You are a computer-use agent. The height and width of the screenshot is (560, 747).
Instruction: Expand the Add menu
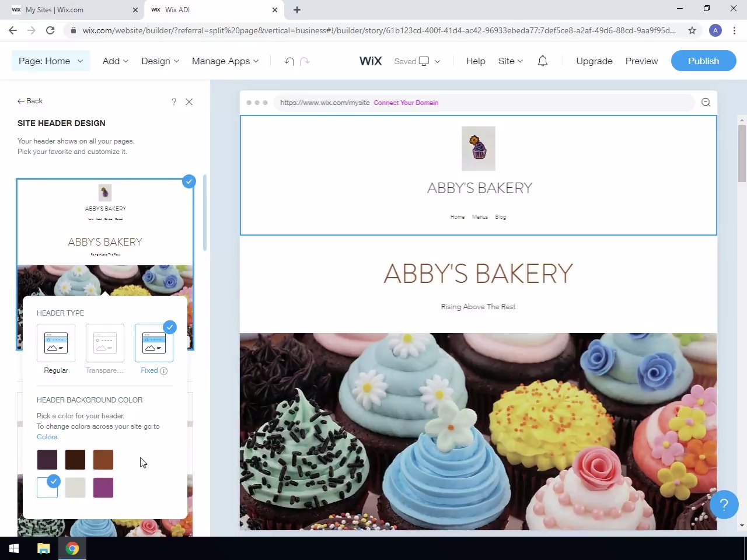click(116, 61)
